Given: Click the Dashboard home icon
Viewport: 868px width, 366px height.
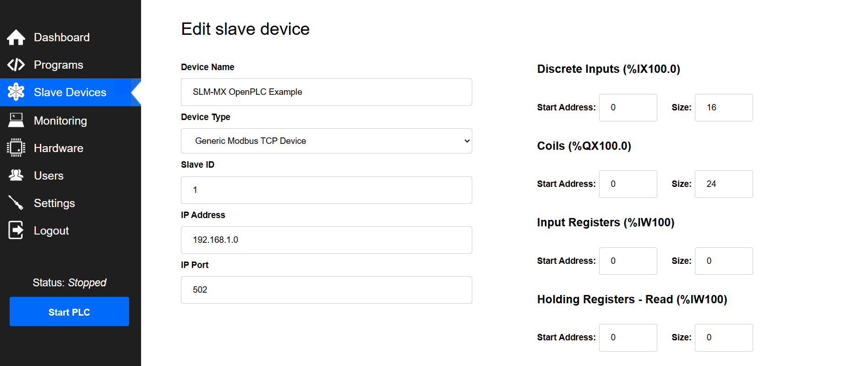Looking at the screenshot, I should [16, 38].
